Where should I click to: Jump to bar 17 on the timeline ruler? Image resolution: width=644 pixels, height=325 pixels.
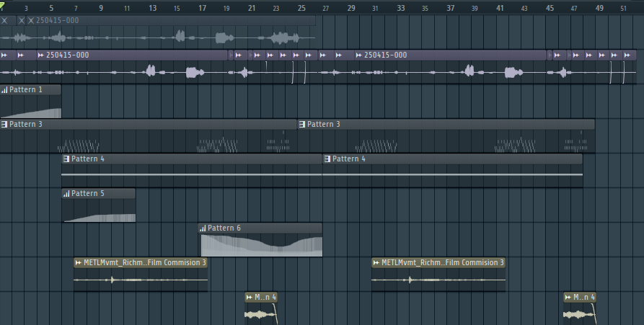(x=203, y=8)
